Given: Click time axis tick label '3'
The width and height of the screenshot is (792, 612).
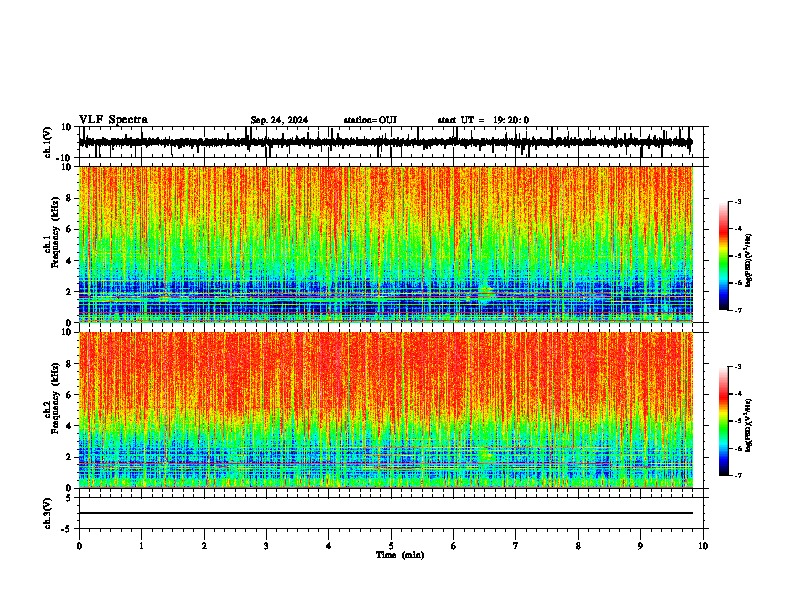Looking at the screenshot, I should (x=266, y=545).
